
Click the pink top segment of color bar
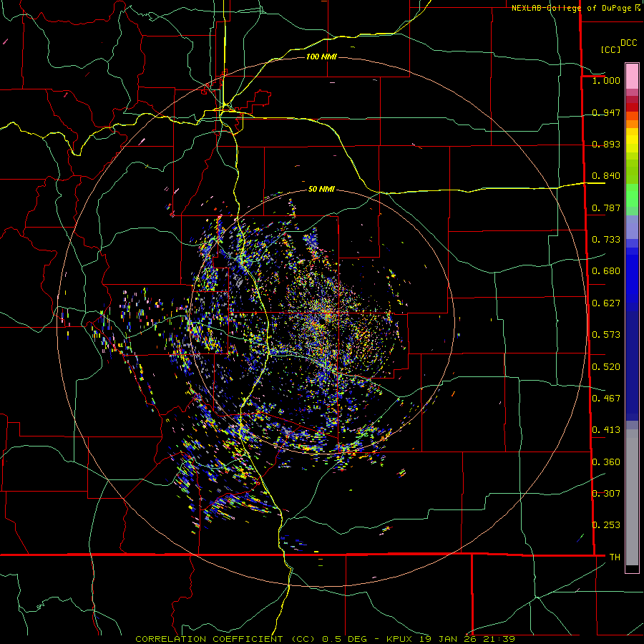[x=632, y=76]
